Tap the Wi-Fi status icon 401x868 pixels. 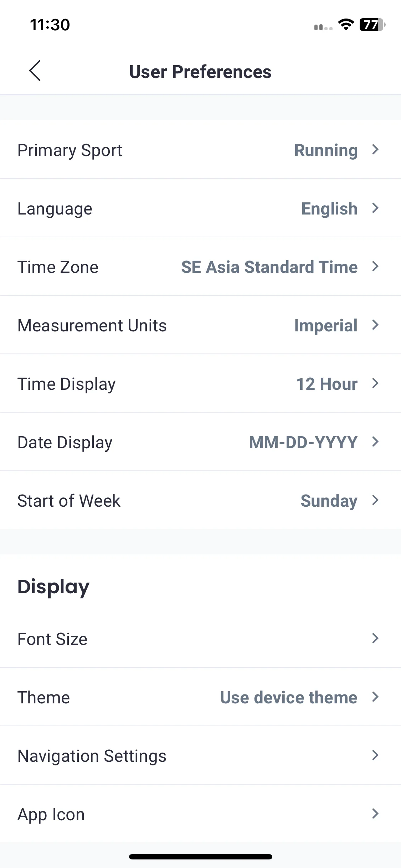point(346,25)
